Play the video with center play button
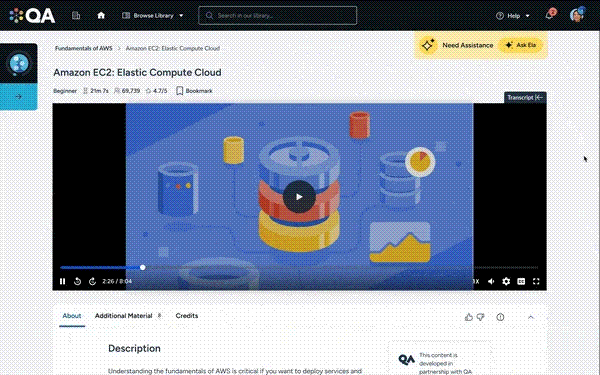Image resolution: width=600 pixels, height=375 pixels. (299, 197)
